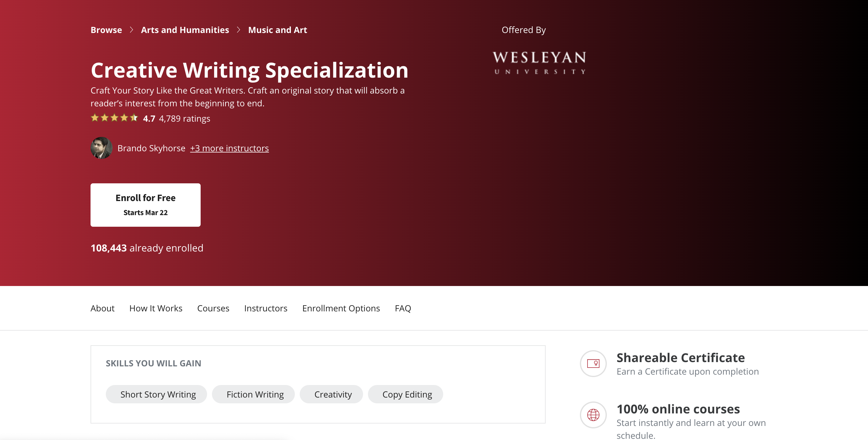Scroll to the Courses section
868x440 pixels.
point(213,308)
